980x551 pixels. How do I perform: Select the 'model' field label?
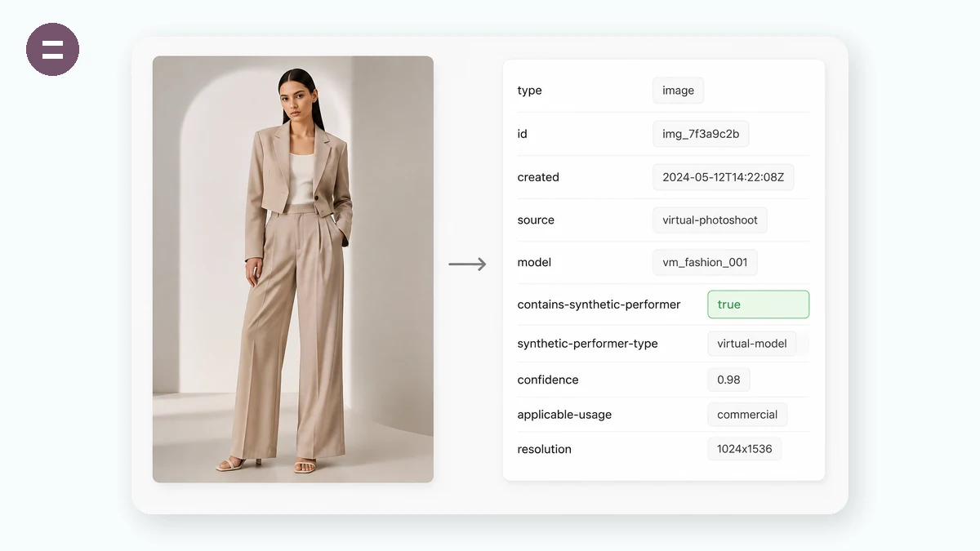[534, 263]
